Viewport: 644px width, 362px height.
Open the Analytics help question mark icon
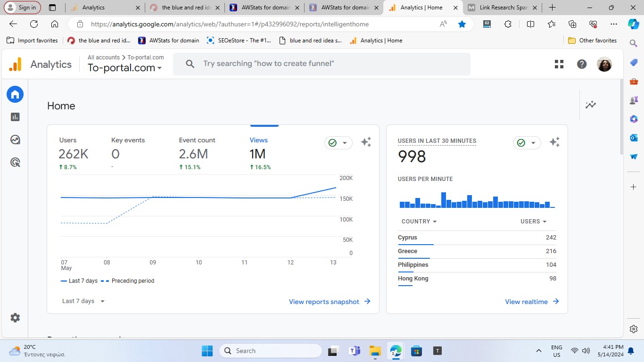coord(582,64)
